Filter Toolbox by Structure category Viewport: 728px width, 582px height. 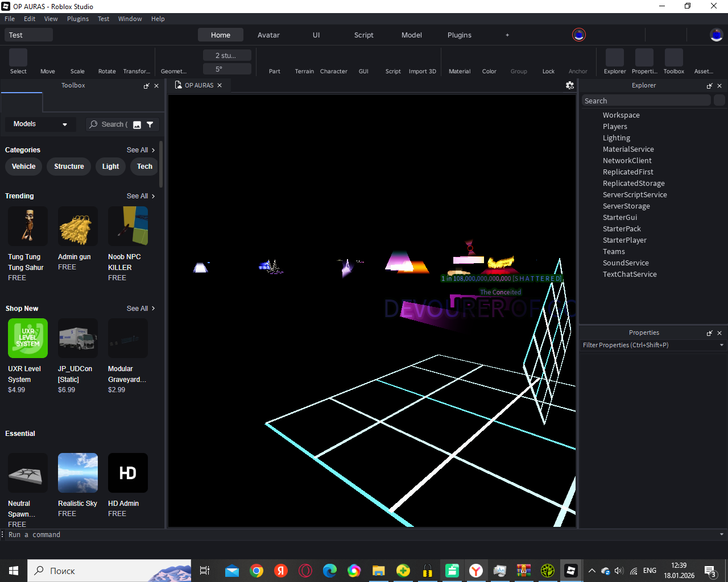[69, 167]
